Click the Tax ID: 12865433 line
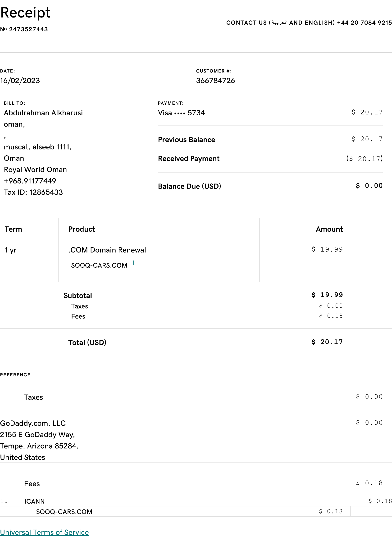Screen dimensions: 392x554 coord(33,192)
